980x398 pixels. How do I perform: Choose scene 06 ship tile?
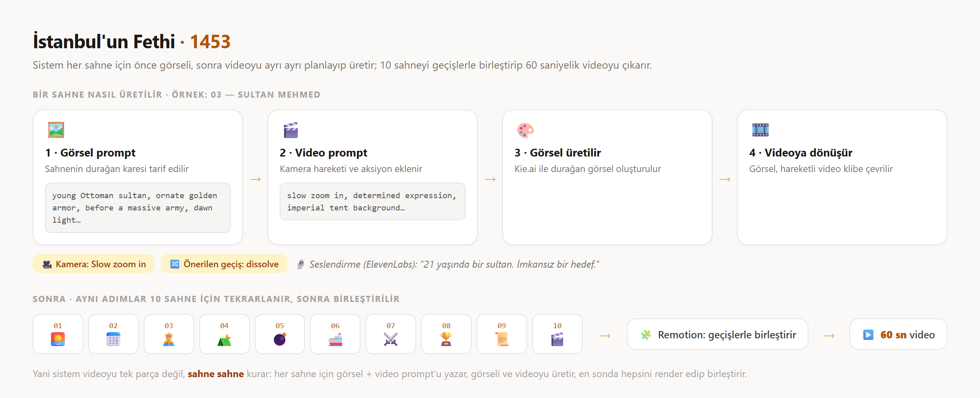(335, 334)
